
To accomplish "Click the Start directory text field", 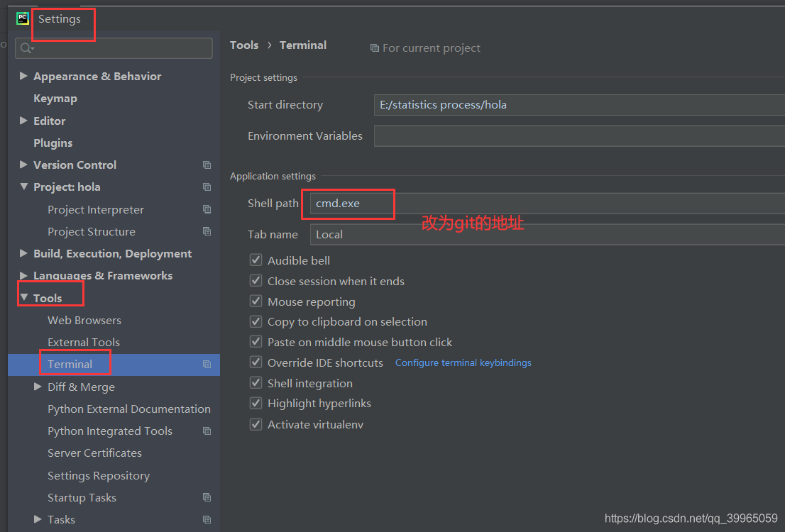I will click(578, 105).
